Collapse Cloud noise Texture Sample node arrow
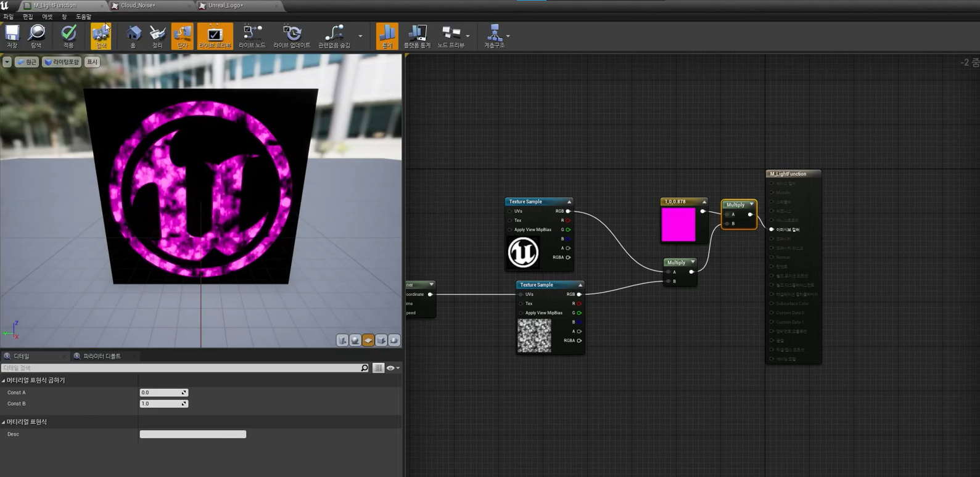This screenshot has height=477, width=980. coord(580,285)
